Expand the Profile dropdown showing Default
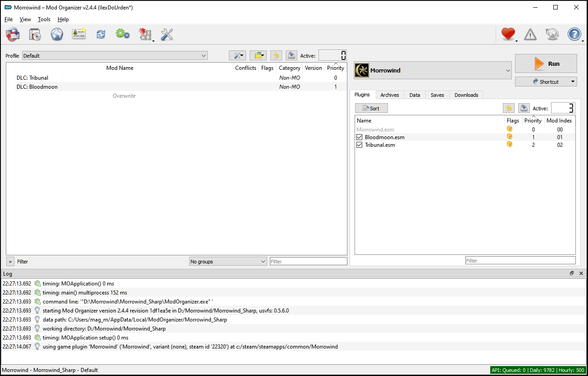The width and height of the screenshot is (588, 376). 114,56
